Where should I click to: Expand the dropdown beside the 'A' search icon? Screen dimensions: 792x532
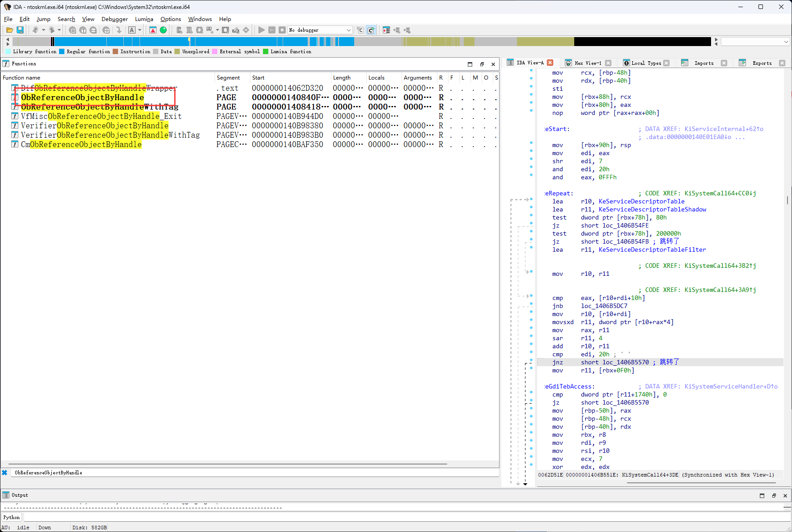click(140, 30)
